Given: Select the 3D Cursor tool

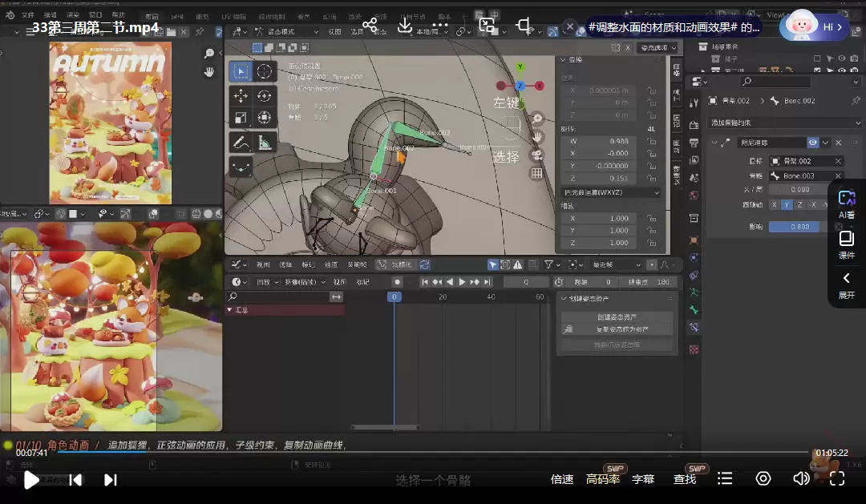Looking at the screenshot, I should (265, 71).
